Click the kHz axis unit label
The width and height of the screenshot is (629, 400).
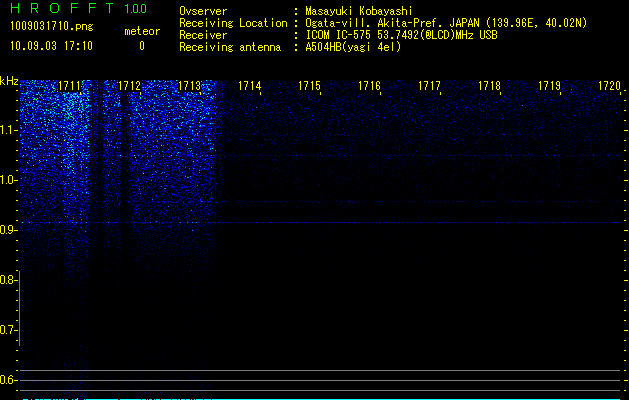tap(9, 81)
